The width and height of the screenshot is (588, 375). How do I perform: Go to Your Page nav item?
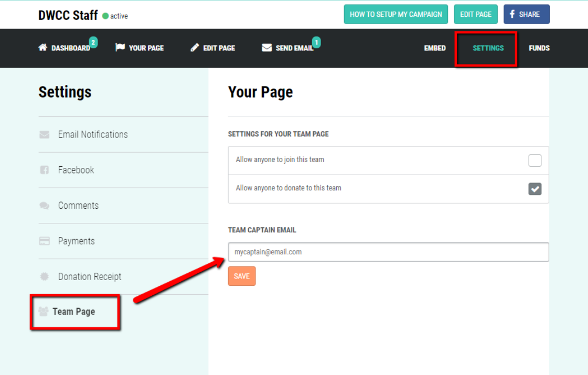coord(140,48)
